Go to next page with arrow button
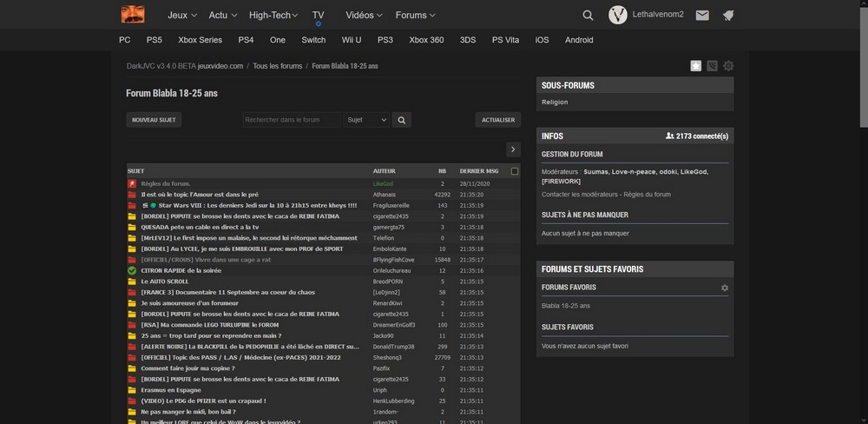The height and width of the screenshot is (424, 868). (x=513, y=149)
